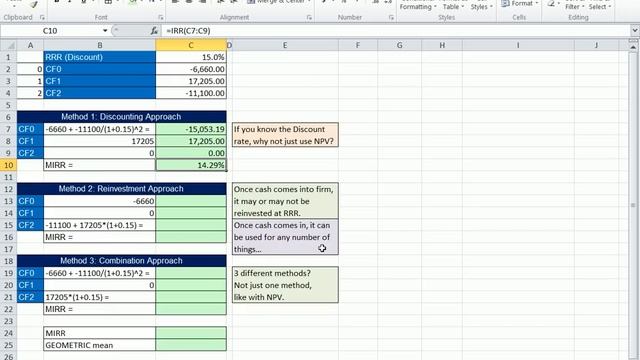The width and height of the screenshot is (640, 360).
Task: Select the empty green cell beside GEOMETRIC mean
Action: click(191, 345)
